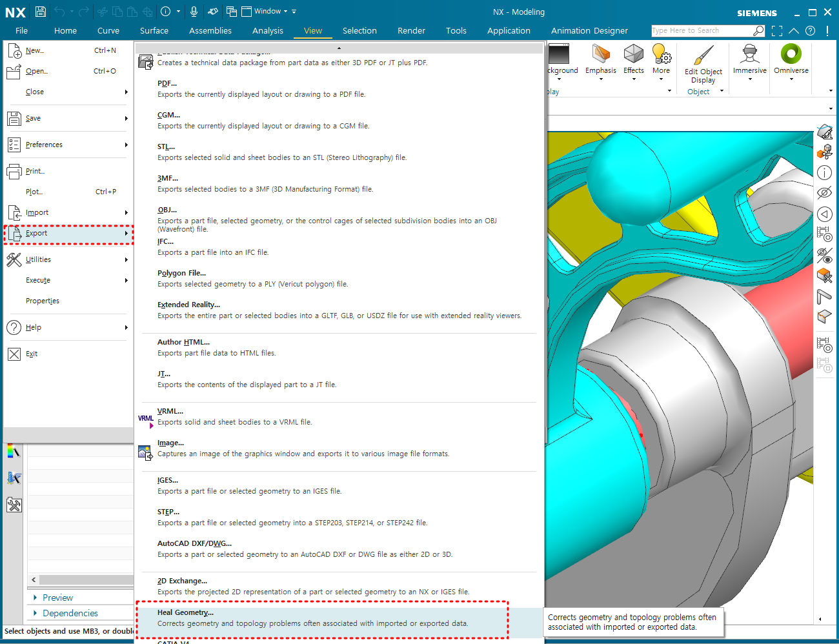
Task: Expand the Utilities submenu
Action: pos(68,259)
